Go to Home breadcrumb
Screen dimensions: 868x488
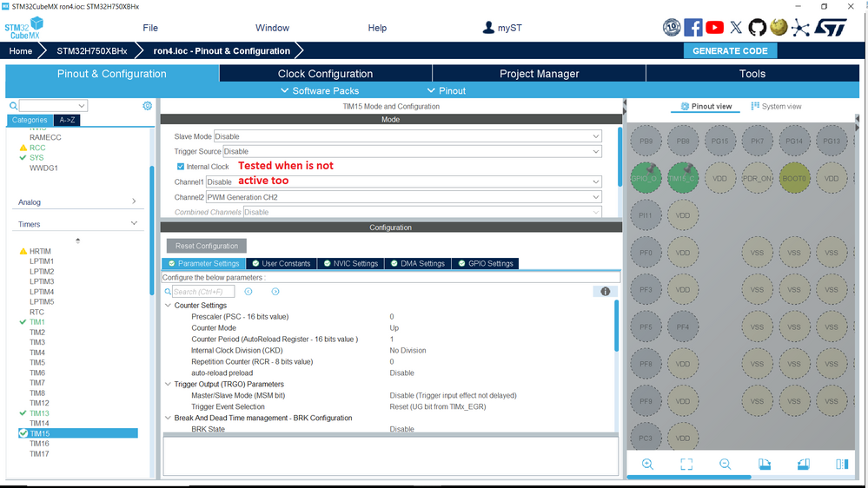pyautogui.click(x=21, y=51)
